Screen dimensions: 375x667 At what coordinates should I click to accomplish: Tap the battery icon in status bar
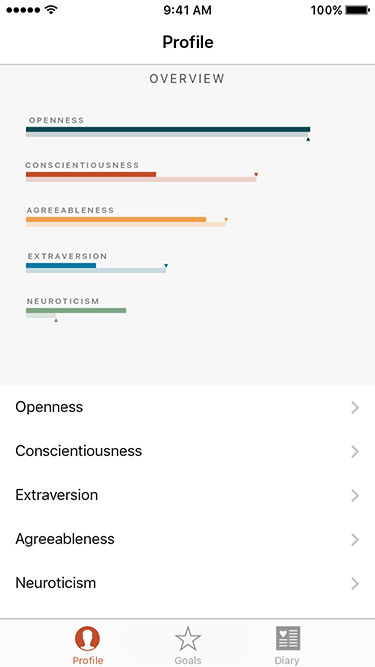(357, 10)
